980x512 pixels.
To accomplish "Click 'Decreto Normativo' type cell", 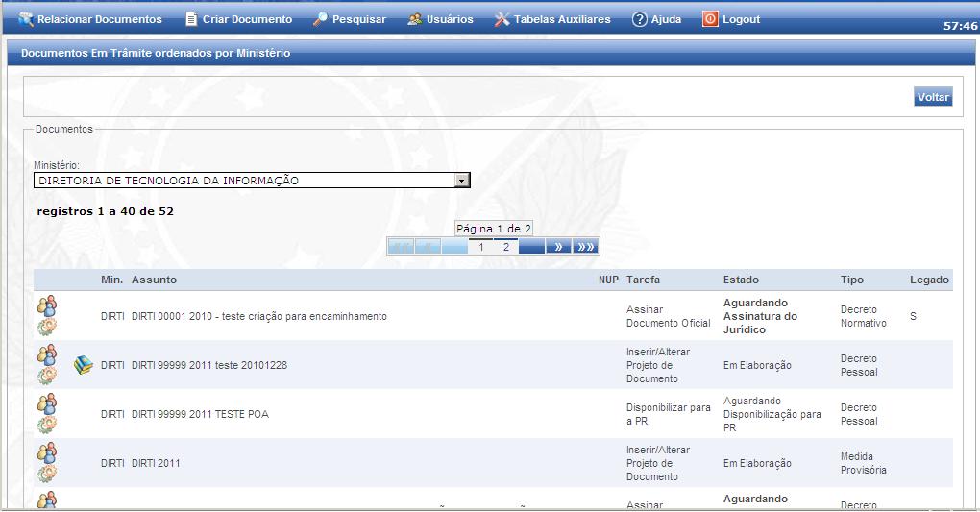I will pos(863,316).
